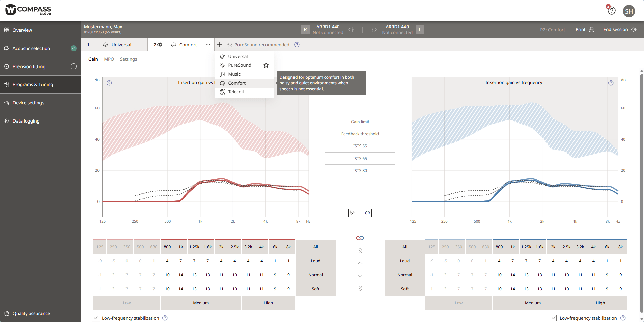Mute the right hearing aid speaker icon
Screen dimensions: 644x322
(x=351, y=30)
